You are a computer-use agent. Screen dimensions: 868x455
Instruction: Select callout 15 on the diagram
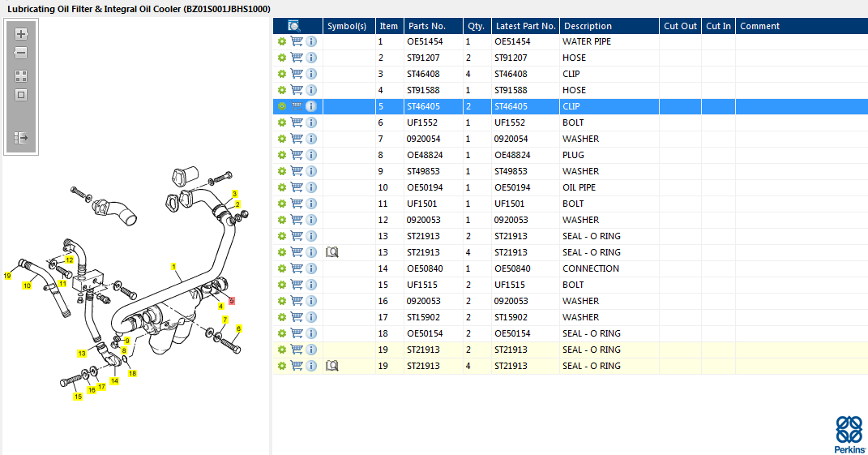coord(78,397)
